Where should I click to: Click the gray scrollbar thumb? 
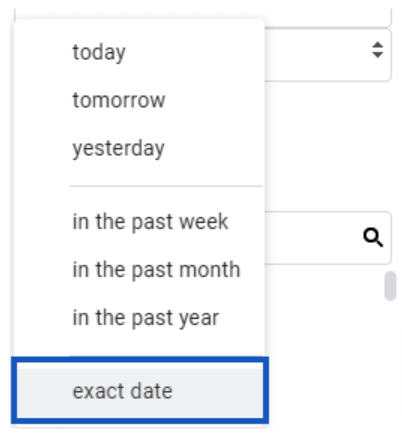click(390, 286)
